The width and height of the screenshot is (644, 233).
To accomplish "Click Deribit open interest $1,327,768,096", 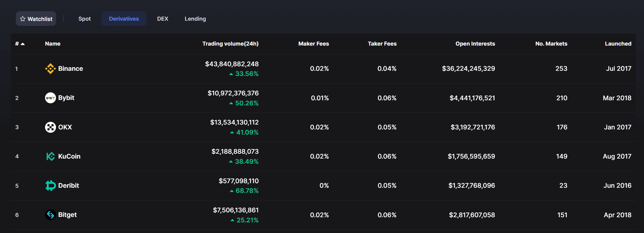I will 472,186.
